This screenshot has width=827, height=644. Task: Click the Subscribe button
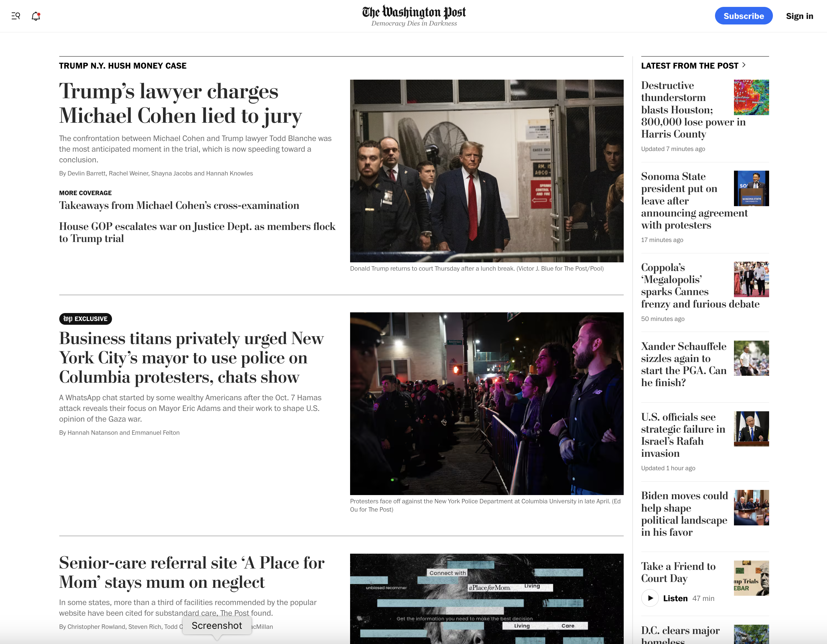click(x=743, y=16)
